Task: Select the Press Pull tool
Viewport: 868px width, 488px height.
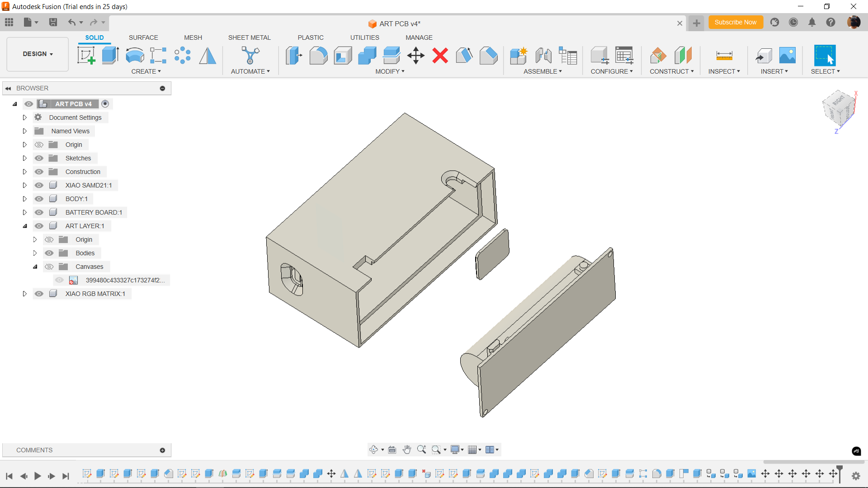Action: [x=294, y=56]
